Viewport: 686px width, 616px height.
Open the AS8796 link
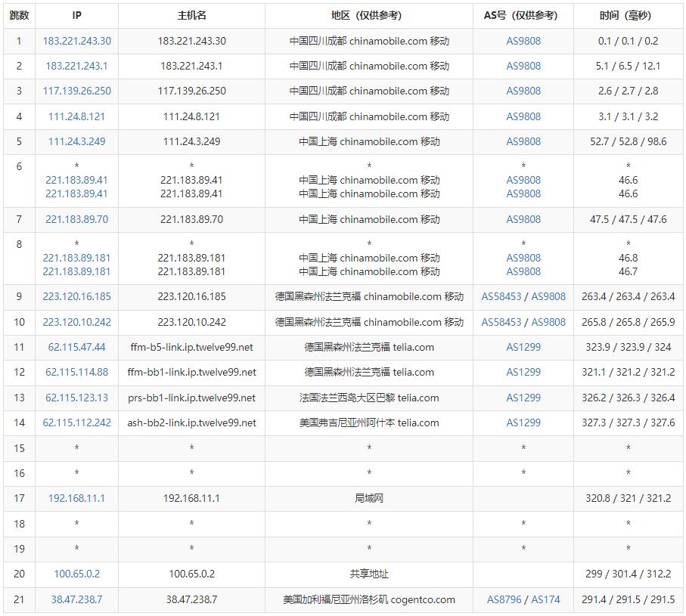click(x=504, y=599)
